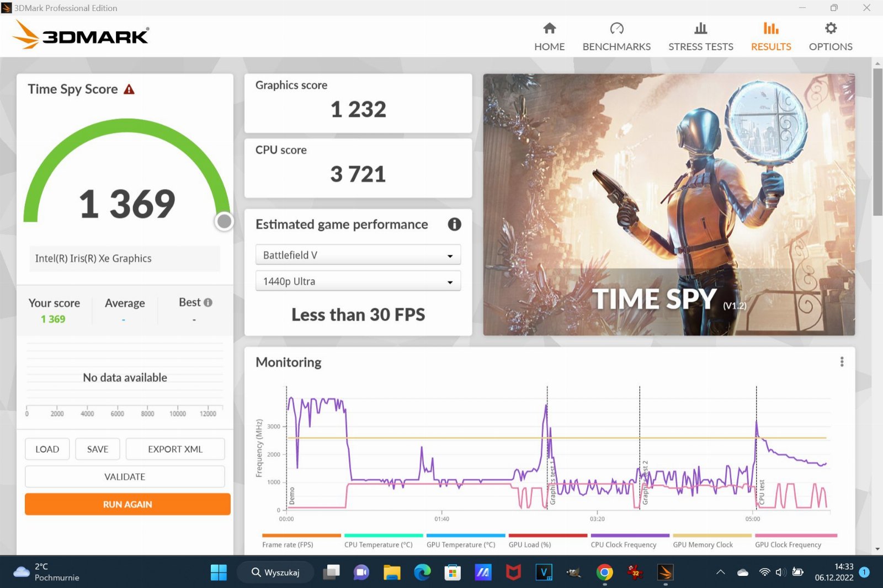Screen dimensions: 883x588
Task: Click the Wi-Fi tray icon
Action: [x=764, y=572]
